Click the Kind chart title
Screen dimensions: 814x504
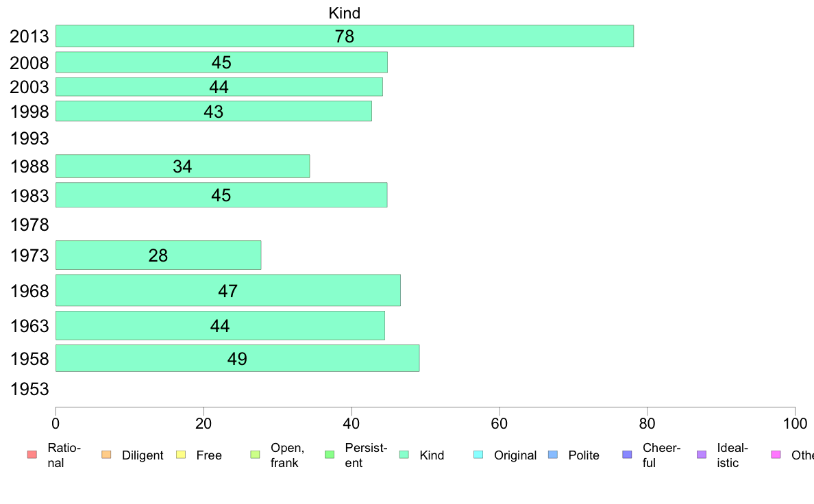click(x=344, y=13)
